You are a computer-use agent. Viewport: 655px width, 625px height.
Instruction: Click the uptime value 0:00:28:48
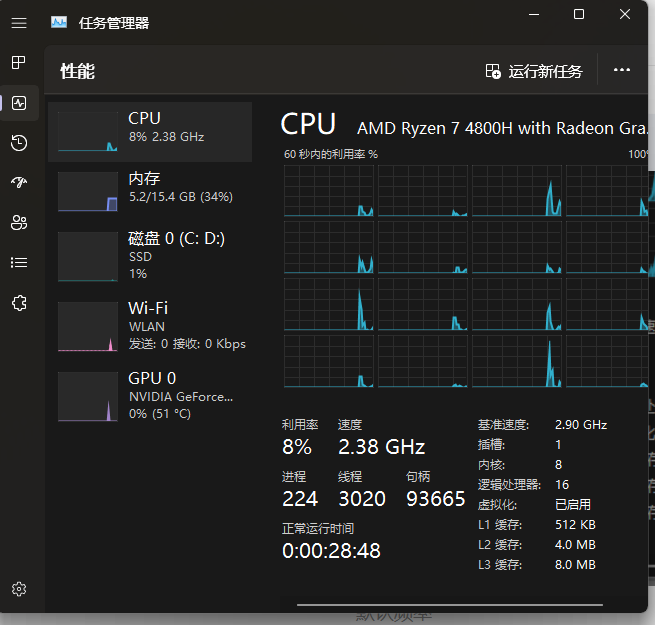pos(331,551)
